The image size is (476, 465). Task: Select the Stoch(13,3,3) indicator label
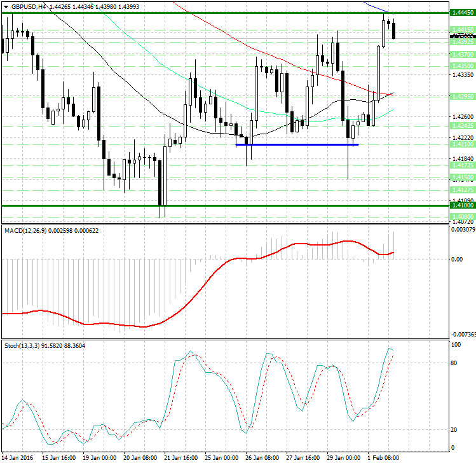tap(22, 346)
